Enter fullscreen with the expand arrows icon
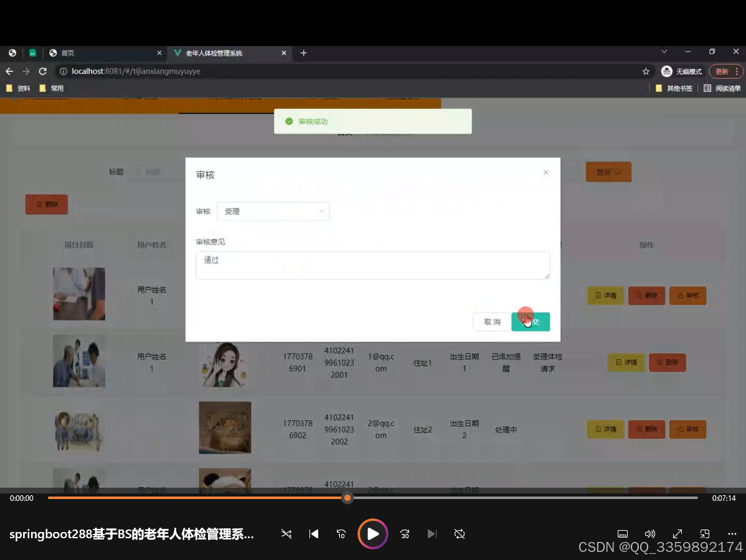Viewport: 746px width, 560px height. pos(677,534)
